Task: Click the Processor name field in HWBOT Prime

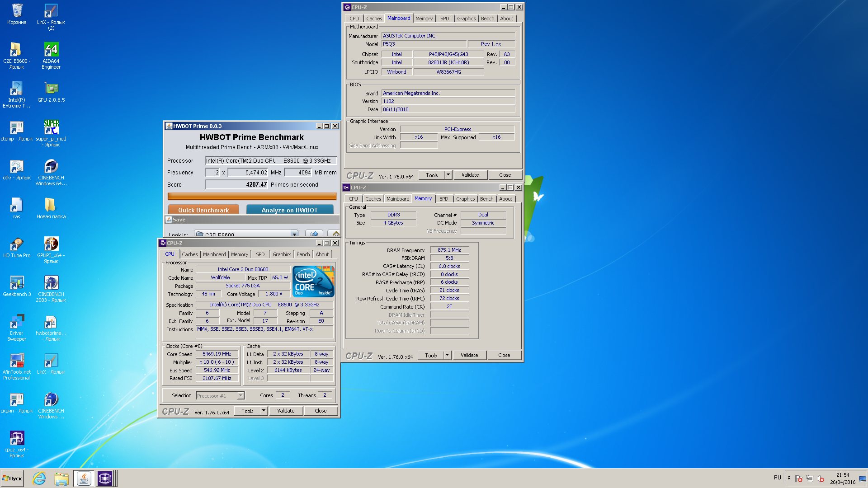Action: coord(271,160)
